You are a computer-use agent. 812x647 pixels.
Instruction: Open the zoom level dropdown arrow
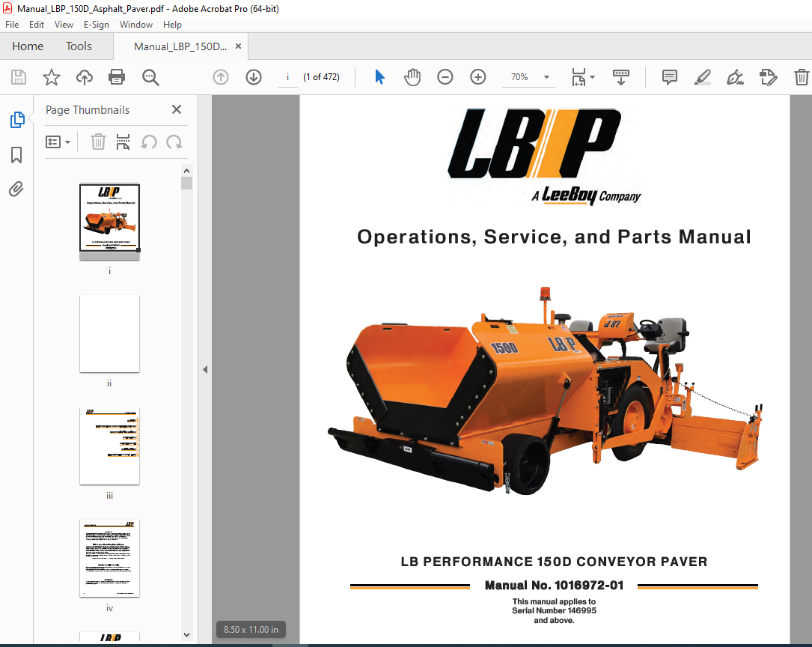(x=546, y=77)
